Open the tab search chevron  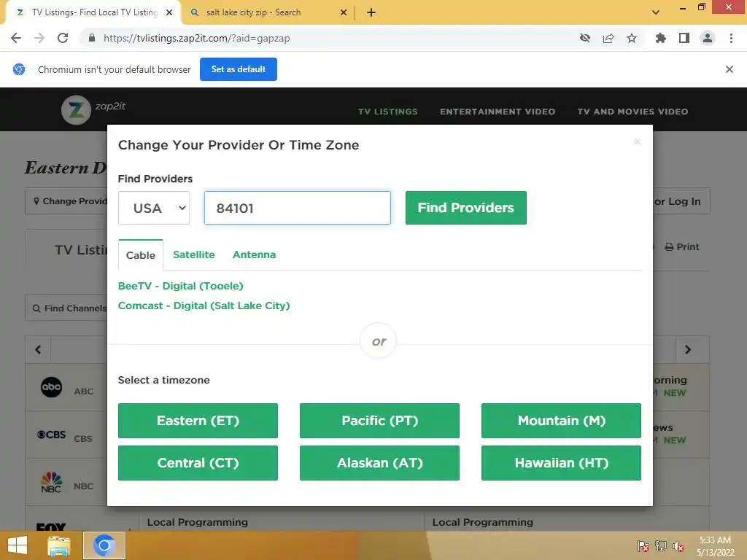[656, 13]
